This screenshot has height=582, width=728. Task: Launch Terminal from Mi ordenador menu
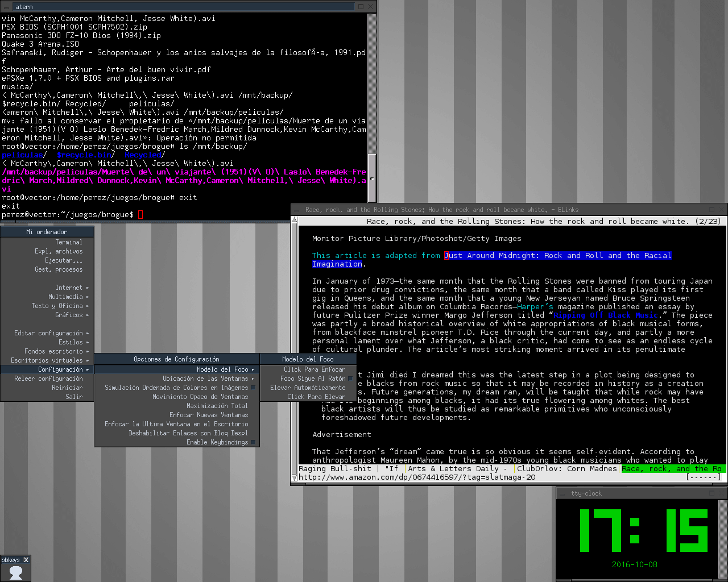[47, 242]
